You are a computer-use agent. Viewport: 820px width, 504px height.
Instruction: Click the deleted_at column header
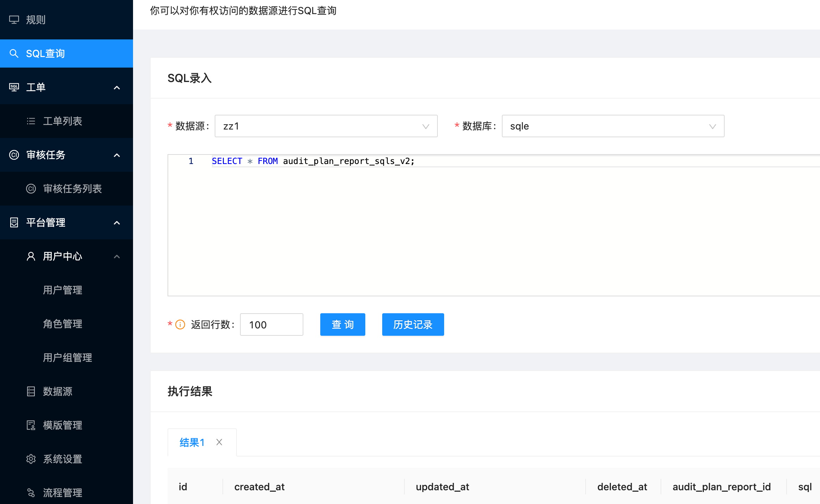(x=622, y=487)
